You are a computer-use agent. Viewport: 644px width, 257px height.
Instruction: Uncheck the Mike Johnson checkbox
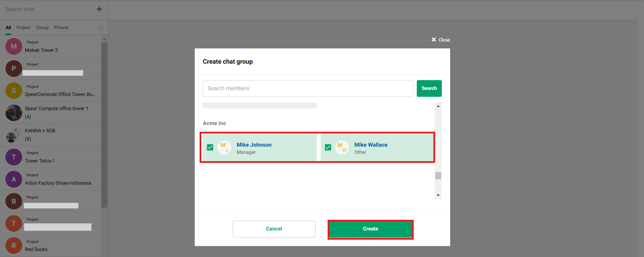[210, 148]
